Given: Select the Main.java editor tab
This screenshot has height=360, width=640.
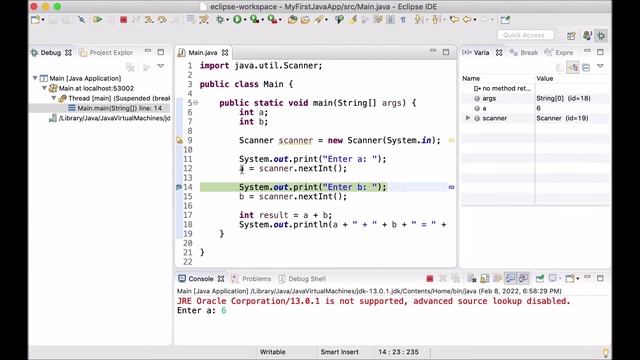Looking at the screenshot, I should pyautogui.click(x=203, y=53).
